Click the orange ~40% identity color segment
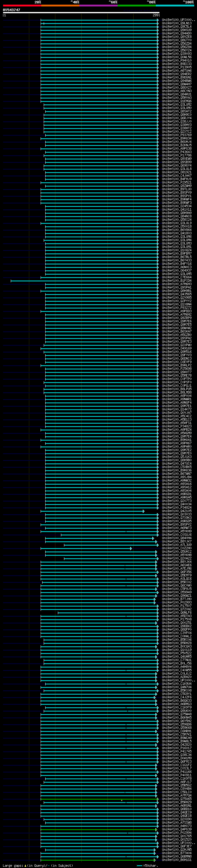The image size is (197, 868). click(60, 6)
